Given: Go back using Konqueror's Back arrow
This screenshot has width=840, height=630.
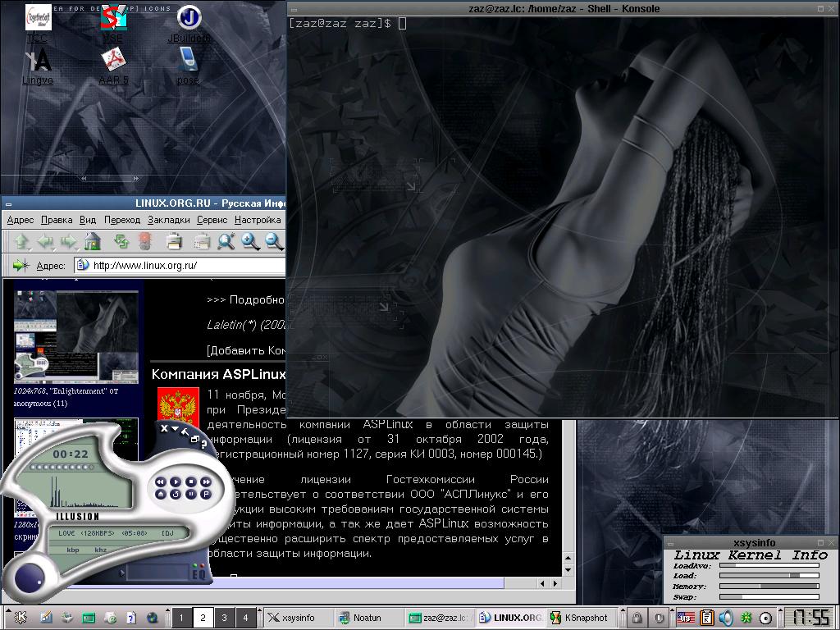Looking at the screenshot, I should coord(45,242).
